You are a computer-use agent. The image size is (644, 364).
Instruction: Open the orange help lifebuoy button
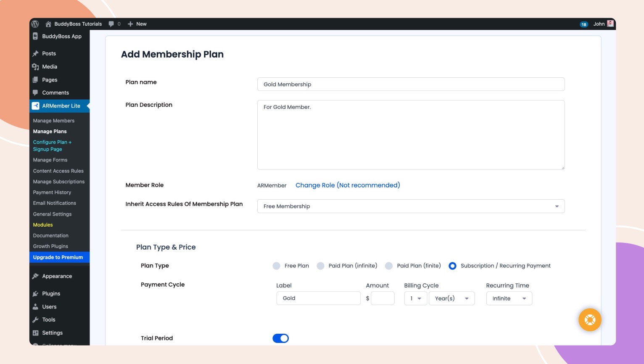point(590,320)
